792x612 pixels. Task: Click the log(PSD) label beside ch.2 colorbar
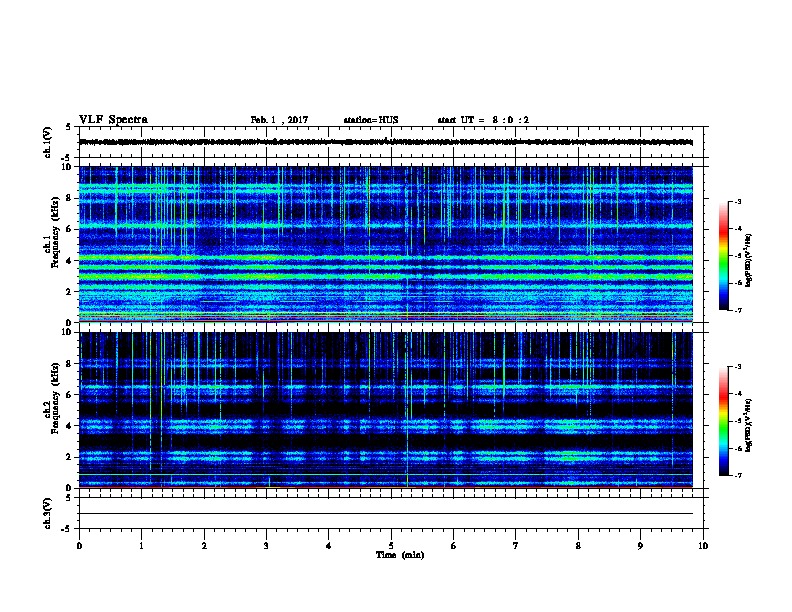749,426
